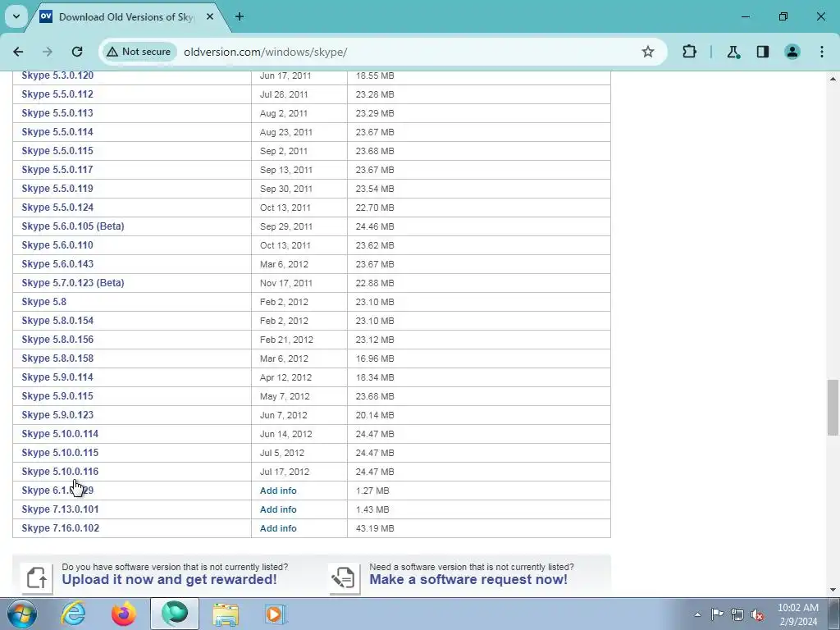Open the Skype 5.5.0.117 link
The width and height of the screenshot is (840, 630).
57,169
